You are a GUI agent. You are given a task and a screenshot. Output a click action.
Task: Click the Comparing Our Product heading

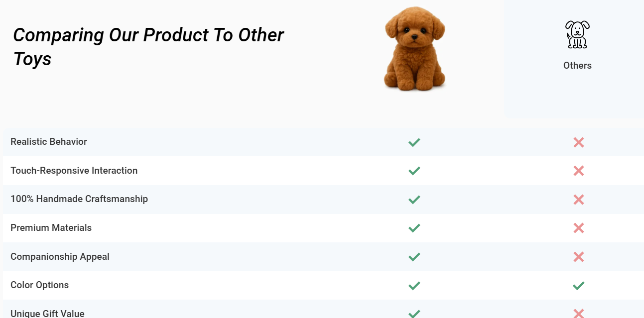tap(148, 47)
